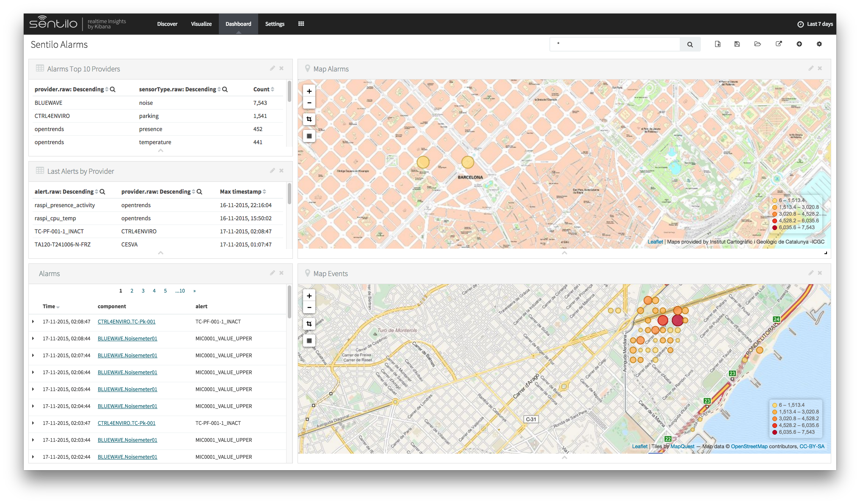
Task: Zoom in on Map Events
Action: click(309, 296)
